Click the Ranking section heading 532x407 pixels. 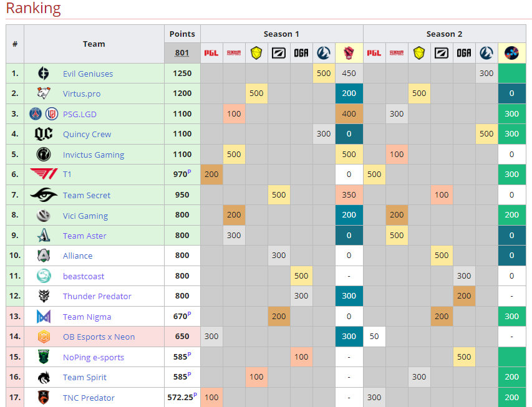coord(33,8)
